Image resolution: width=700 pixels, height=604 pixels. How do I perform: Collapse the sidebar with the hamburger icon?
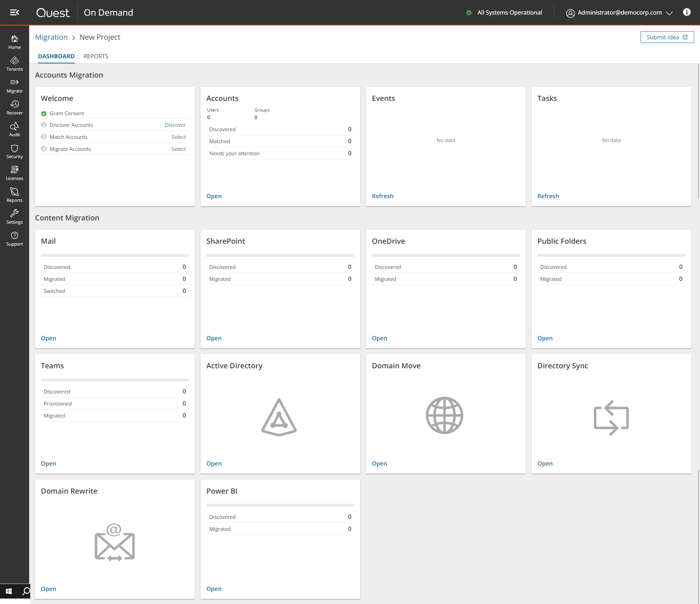14,12
